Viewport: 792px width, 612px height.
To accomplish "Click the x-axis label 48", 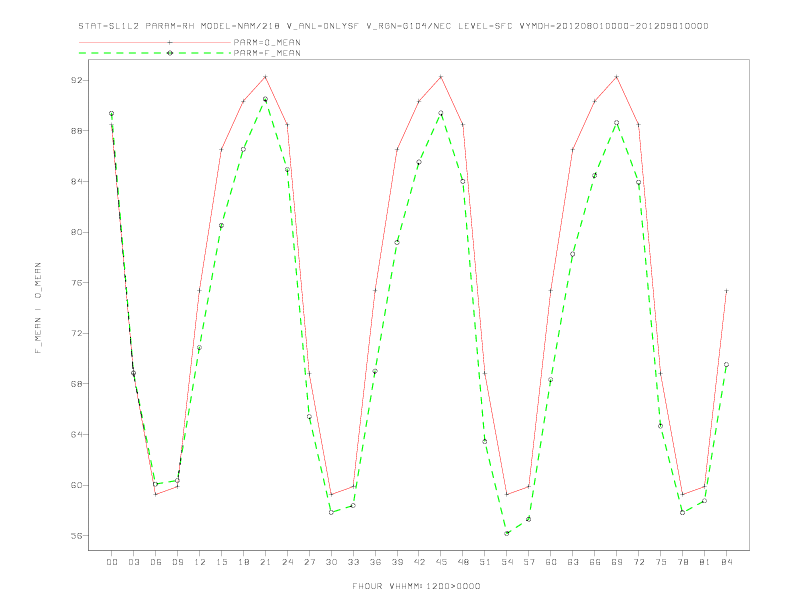I will point(463,562).
